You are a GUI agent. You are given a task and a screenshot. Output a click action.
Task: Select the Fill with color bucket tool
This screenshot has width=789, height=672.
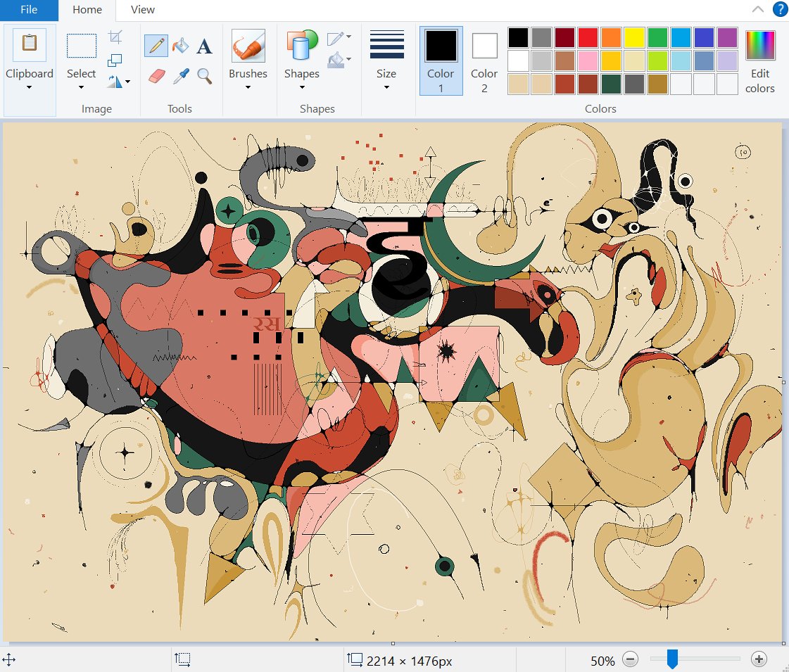click(x=179, y=45)
